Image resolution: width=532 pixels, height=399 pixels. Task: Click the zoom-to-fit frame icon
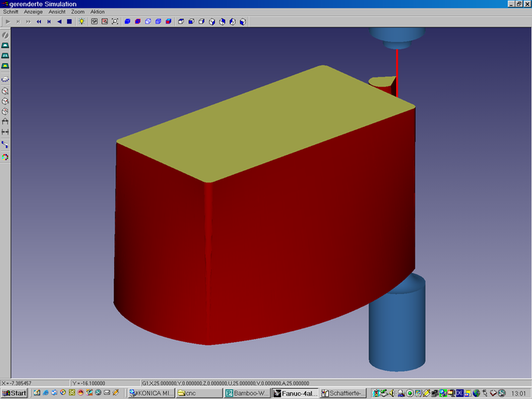click(x=115, y=21)
